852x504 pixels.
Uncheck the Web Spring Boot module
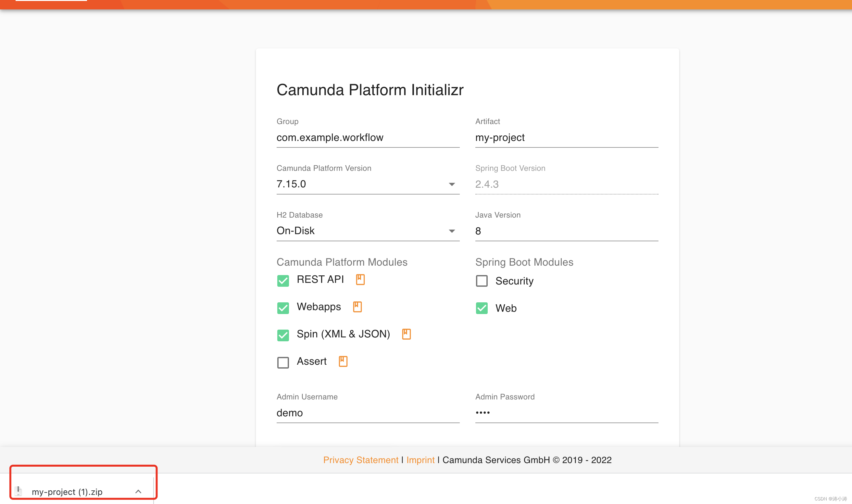point(482,308)
